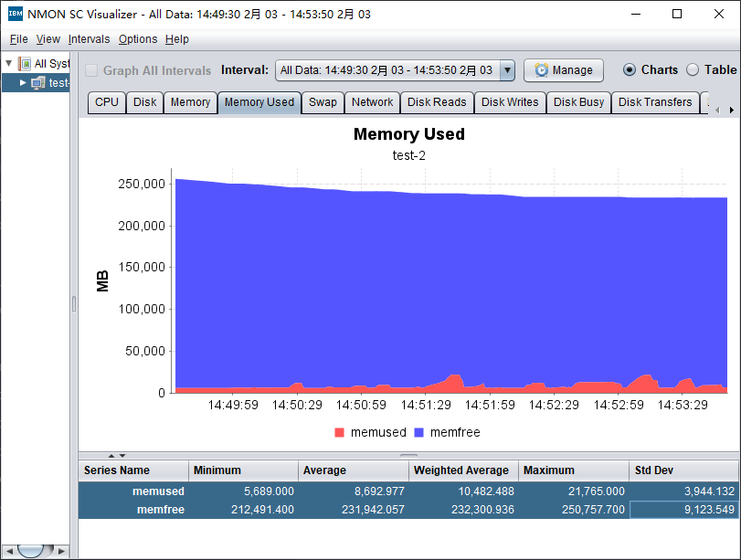Image resolution: width=741 pixels, height=560 pixels.
Task: Sort table by Std Dev column header
Action: coord(683,470)
